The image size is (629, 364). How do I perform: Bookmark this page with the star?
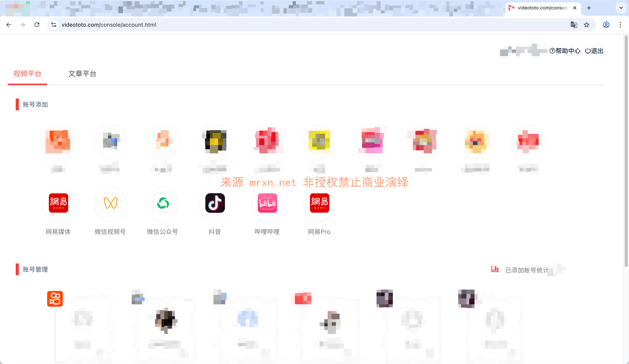click(587, 25)
